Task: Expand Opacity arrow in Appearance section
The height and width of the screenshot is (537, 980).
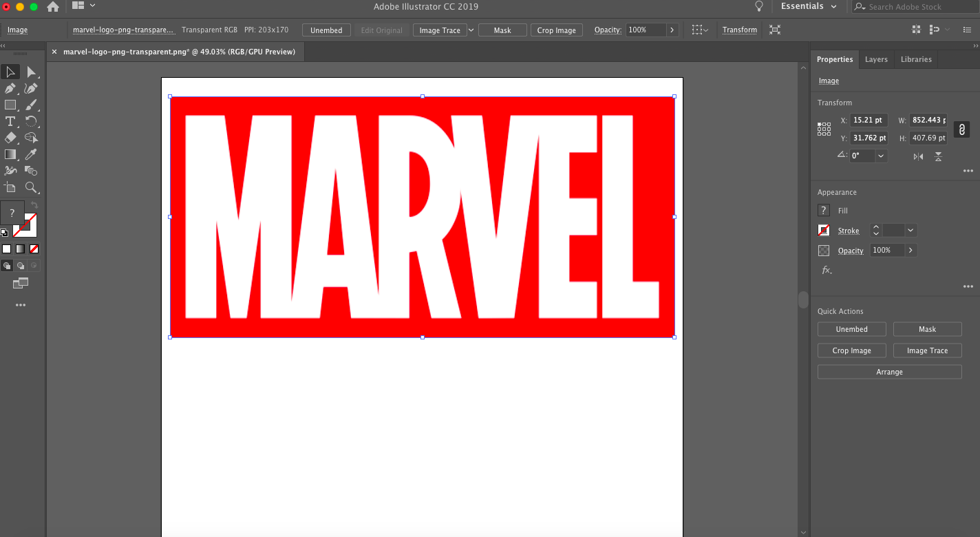Action: pyautogui.click(x=910, y=250)
